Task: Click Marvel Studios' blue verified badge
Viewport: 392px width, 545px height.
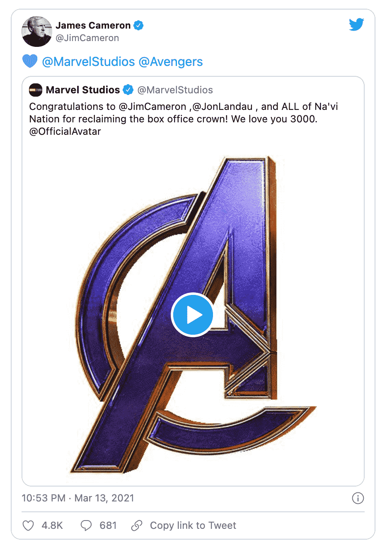Action: [x=128, y=90]
